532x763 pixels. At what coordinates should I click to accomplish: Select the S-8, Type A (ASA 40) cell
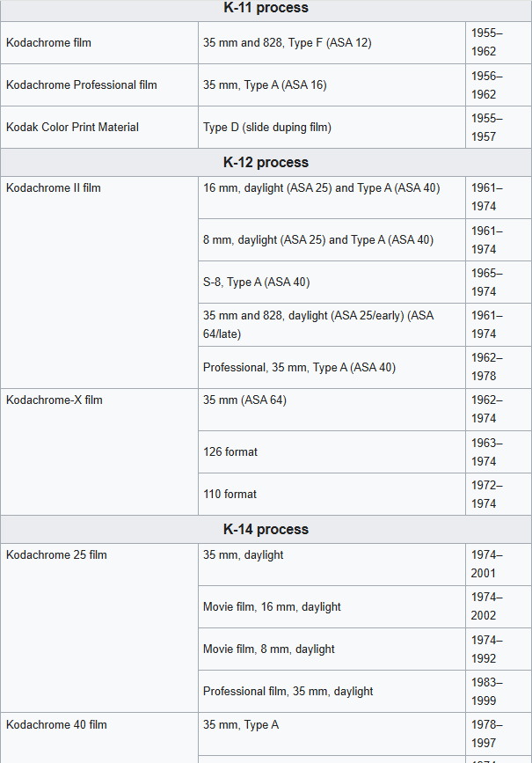click(257, 282)
